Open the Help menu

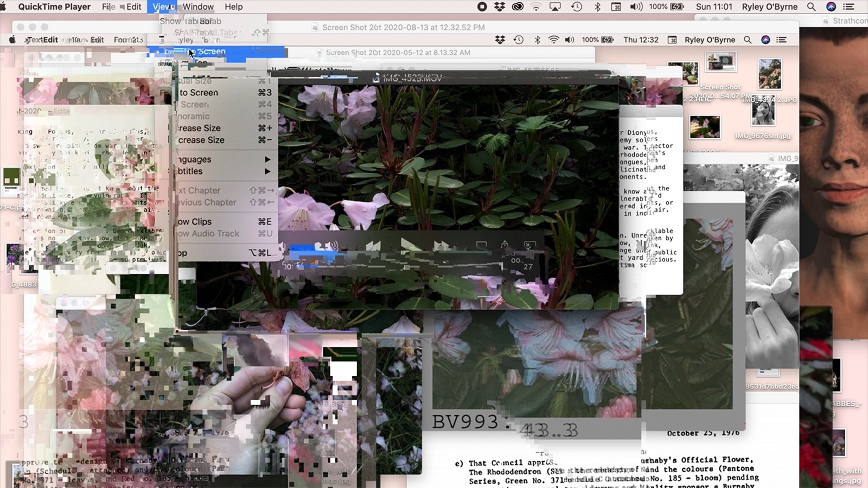pos(234,7)
